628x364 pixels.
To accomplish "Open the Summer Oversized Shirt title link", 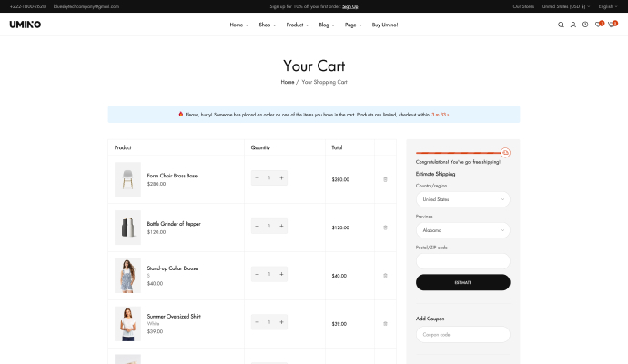I will coord(174,316).
